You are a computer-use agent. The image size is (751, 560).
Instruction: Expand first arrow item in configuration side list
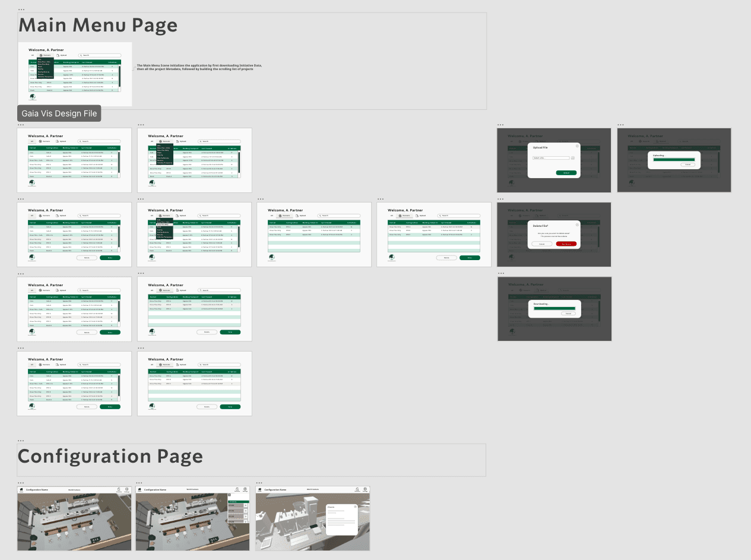point(246,505)
